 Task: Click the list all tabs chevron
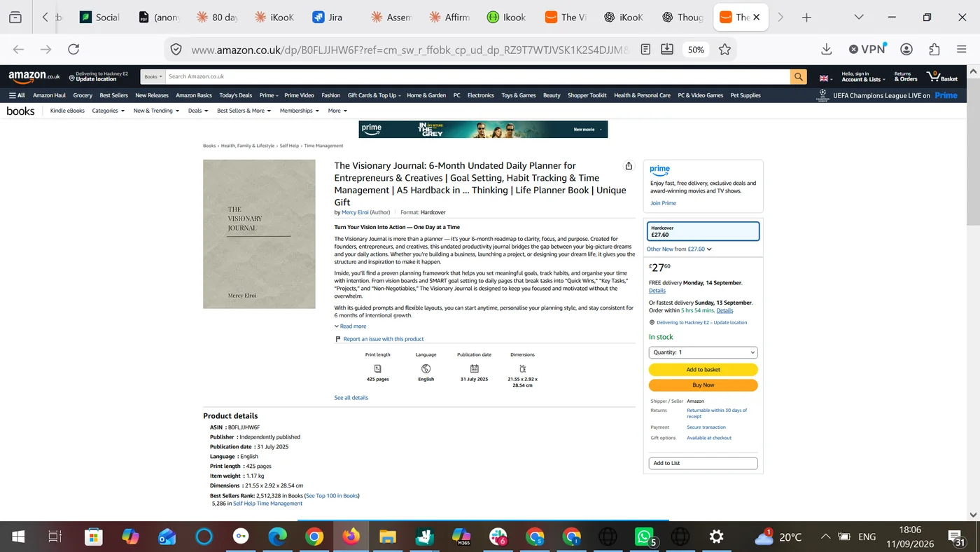click(x=859, y=18)
